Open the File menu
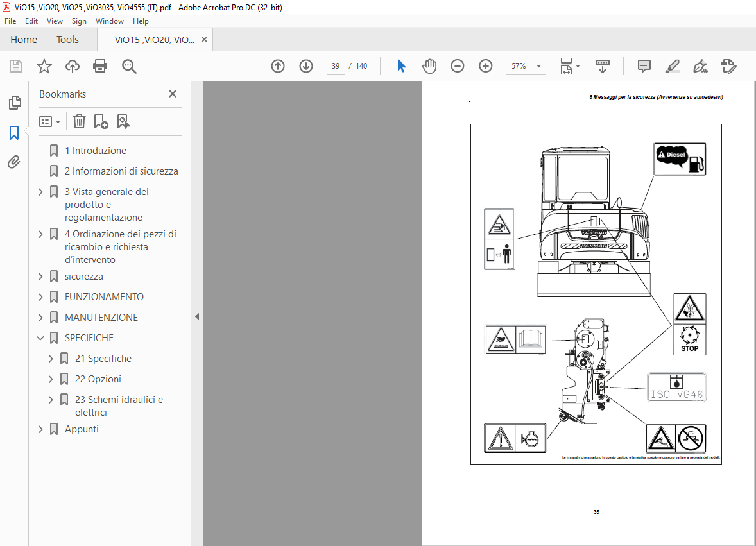Image resolution: width=756 pixels, height=546 pixels. click(x=10, y=21)
